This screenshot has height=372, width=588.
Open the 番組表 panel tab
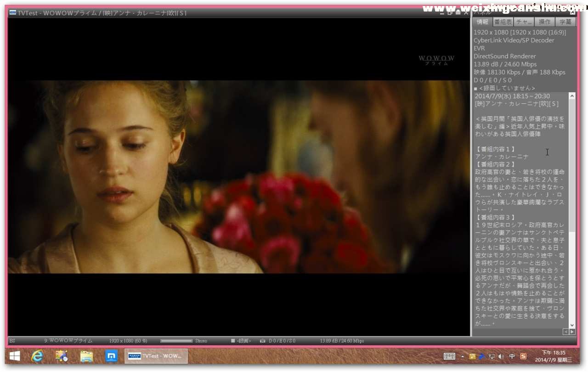pyautogui.click(x=503, y=22)
